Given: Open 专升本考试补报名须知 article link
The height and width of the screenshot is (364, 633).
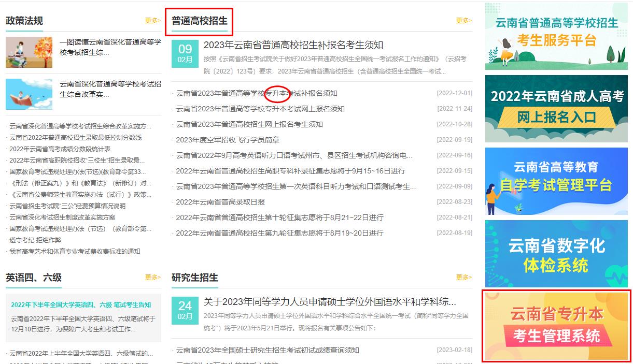Looking at the screenshot, I should coord(257,94).
